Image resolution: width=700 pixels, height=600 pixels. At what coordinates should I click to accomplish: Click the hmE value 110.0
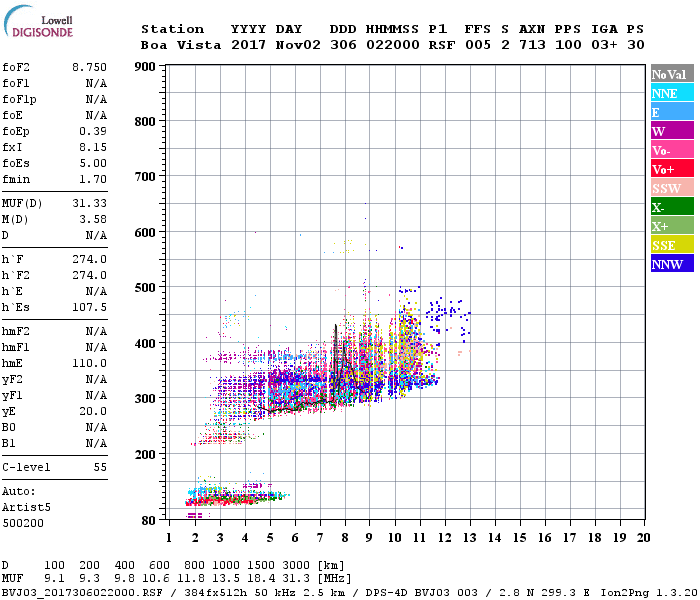89,363
